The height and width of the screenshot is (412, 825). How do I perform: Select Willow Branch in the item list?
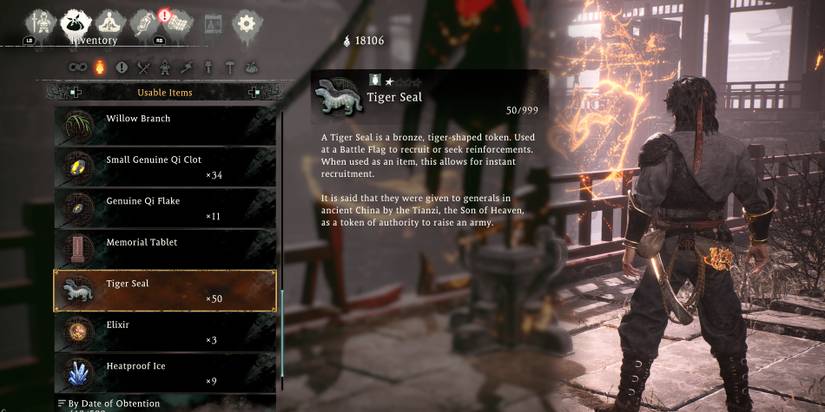[165, 126]
